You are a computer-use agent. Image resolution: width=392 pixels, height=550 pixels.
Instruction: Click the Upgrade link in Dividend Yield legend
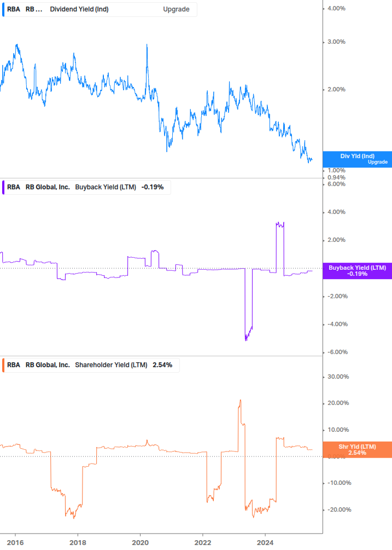176,9
